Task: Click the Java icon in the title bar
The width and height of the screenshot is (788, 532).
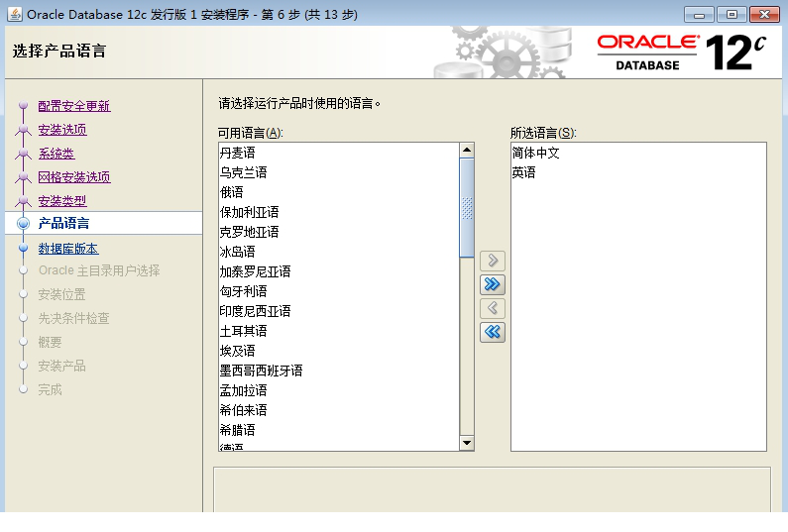Action: coord(15,14)
